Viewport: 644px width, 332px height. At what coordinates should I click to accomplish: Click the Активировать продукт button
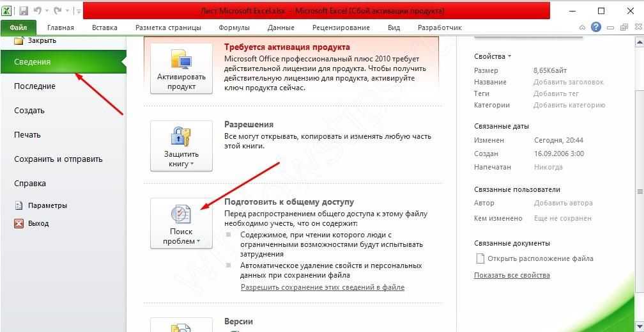[181, 68]
